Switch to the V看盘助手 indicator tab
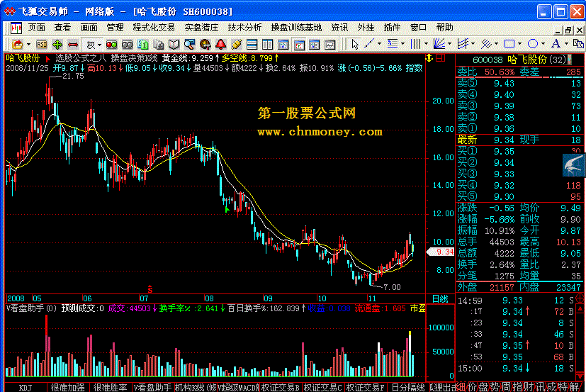This screenshot has width=586, height=392. [152, 388]
